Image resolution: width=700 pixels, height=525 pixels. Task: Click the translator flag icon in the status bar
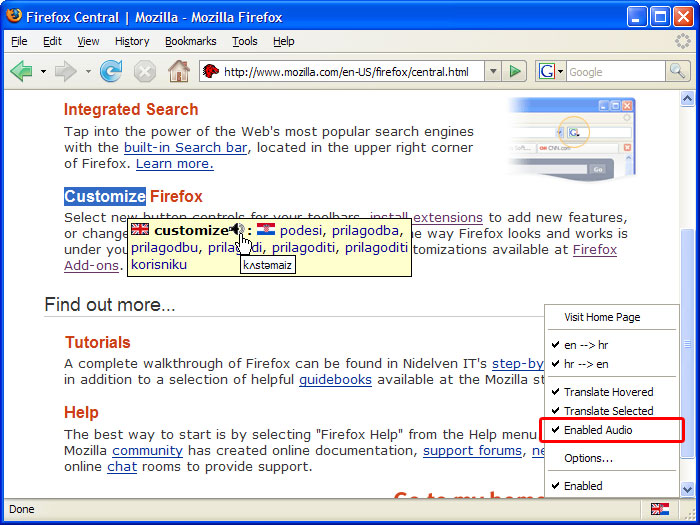tap(659, 509)
